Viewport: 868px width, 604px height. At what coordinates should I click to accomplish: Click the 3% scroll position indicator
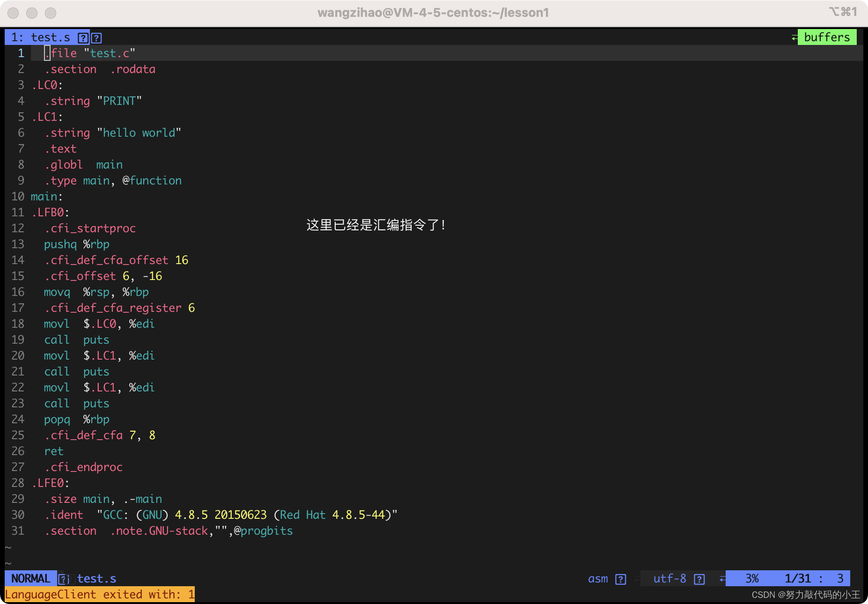point(752,579)
